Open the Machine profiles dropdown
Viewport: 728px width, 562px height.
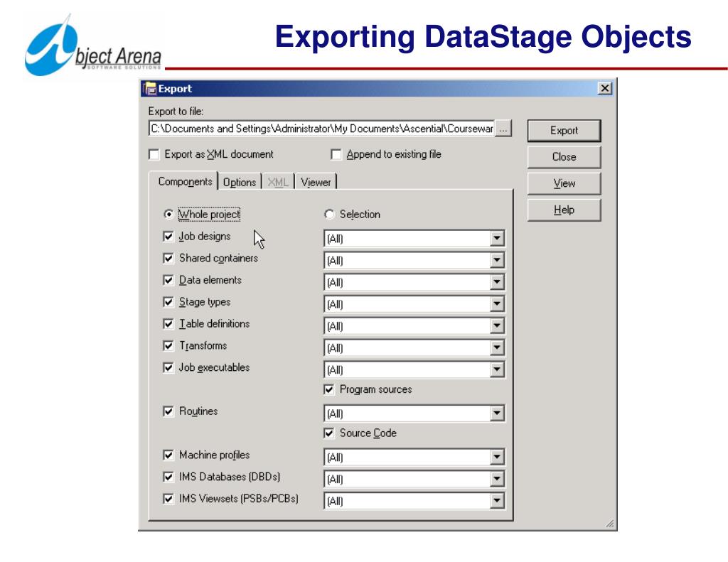pyautogui.click(x=497, y=457)
